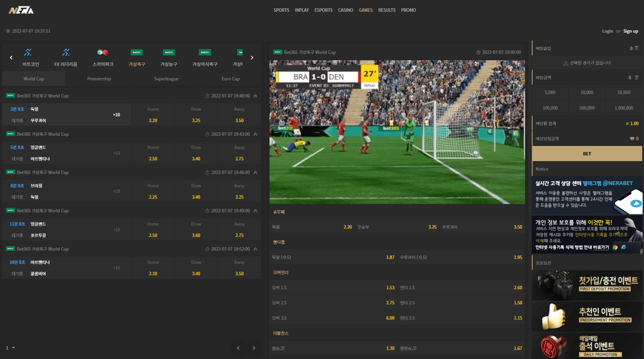Select 무승부 3.25 in 승무패 market
Viewport: 644px width, 359px height.
coord(397,227)
